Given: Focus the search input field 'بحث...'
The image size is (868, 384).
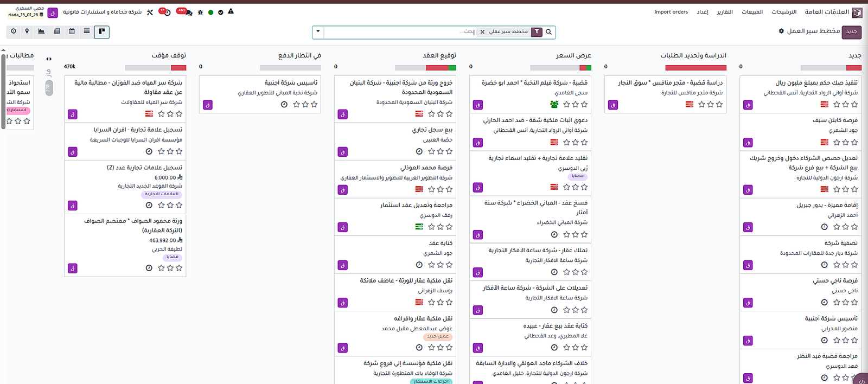Looking at the screenshot, I should point(400,32).
